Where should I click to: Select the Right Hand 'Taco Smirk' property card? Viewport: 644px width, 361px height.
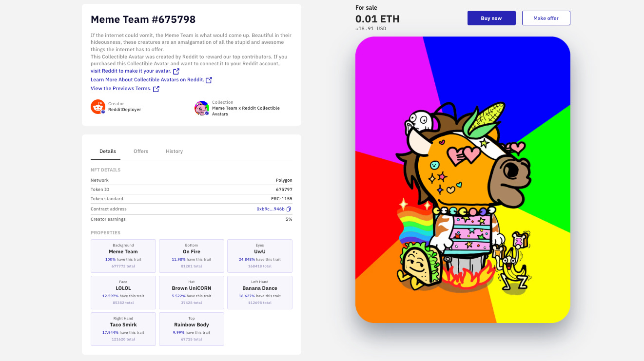click(x=123, y=329)
